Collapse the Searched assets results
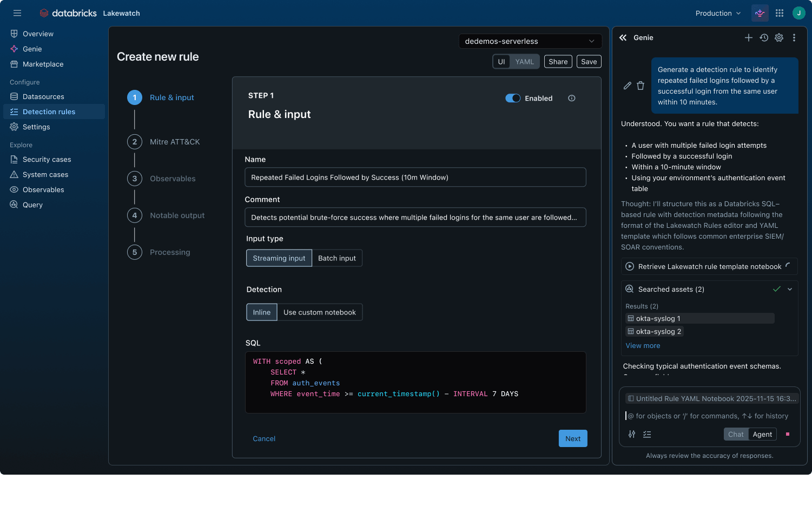Image resolution: width=812 pixels, height=512 pixels. [790, 289]
